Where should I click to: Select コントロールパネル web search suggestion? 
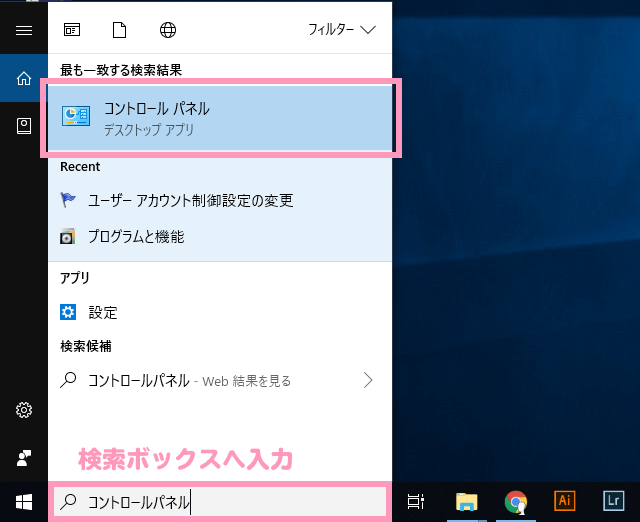tap(220, 380)
